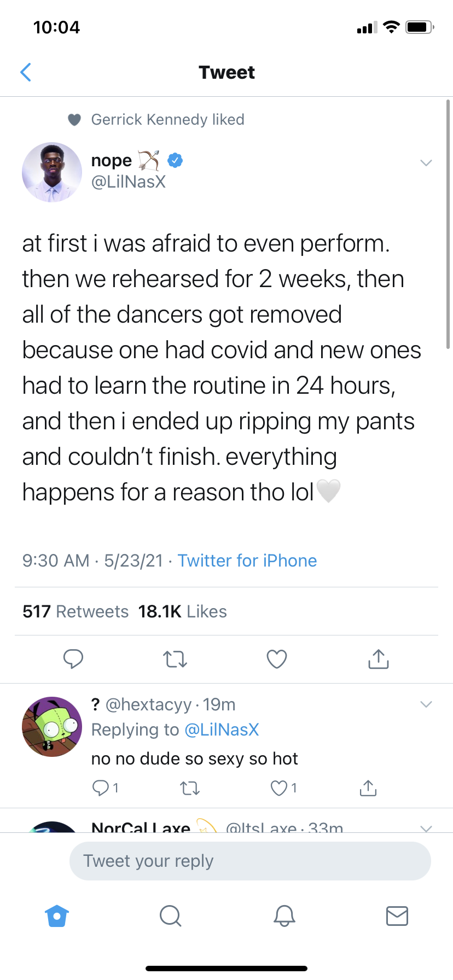This screenshot has width=453, height=980.
Task: View the 517 Retweets list
Action: 75,611
